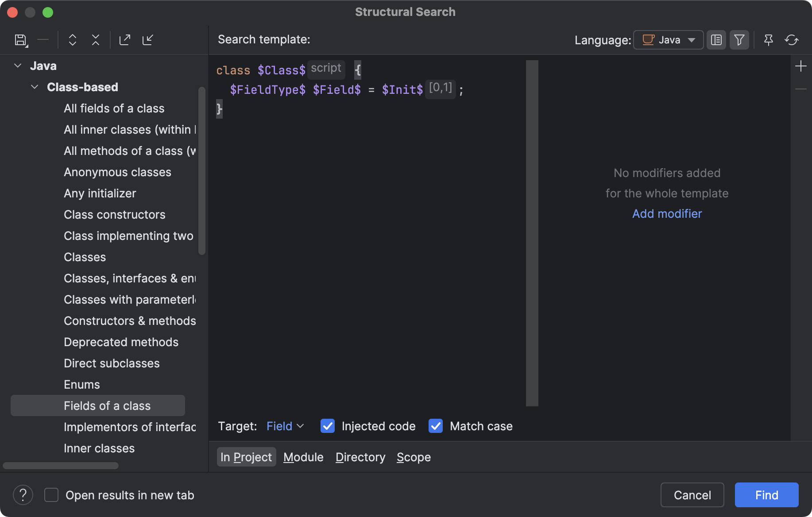
Task: Open the Target dropdown set to Field
Action: pyautogui.click(x=284, y=426)
